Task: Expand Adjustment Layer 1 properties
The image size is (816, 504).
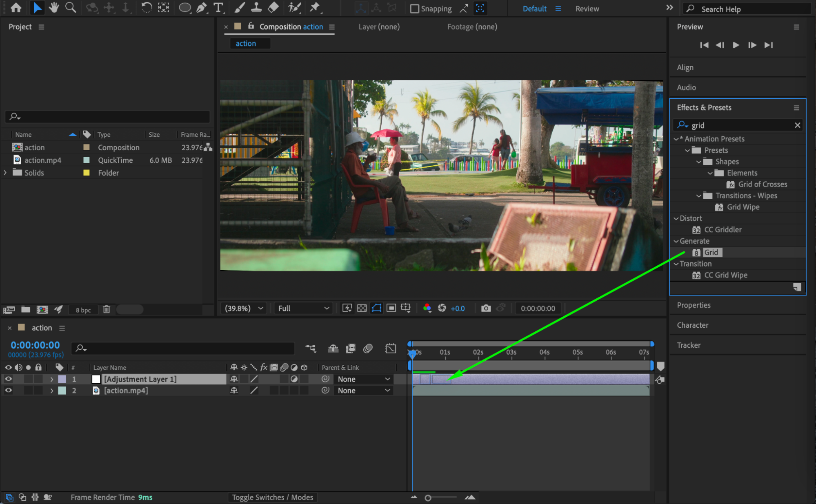Action: click(x=51, y=379)
